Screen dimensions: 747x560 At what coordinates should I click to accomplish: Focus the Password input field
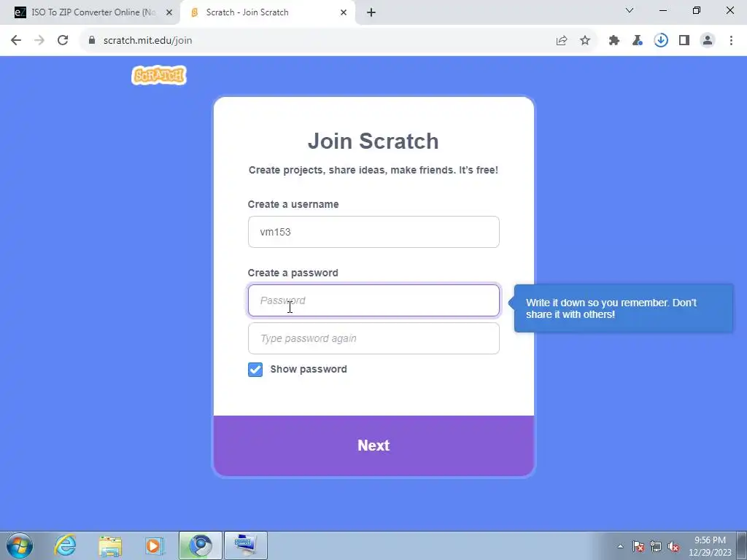click(373, 300)
